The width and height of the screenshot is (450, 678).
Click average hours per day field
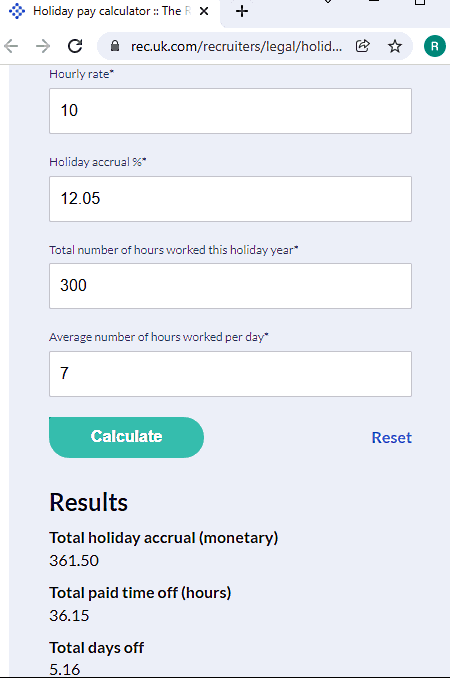pos(230,374)
